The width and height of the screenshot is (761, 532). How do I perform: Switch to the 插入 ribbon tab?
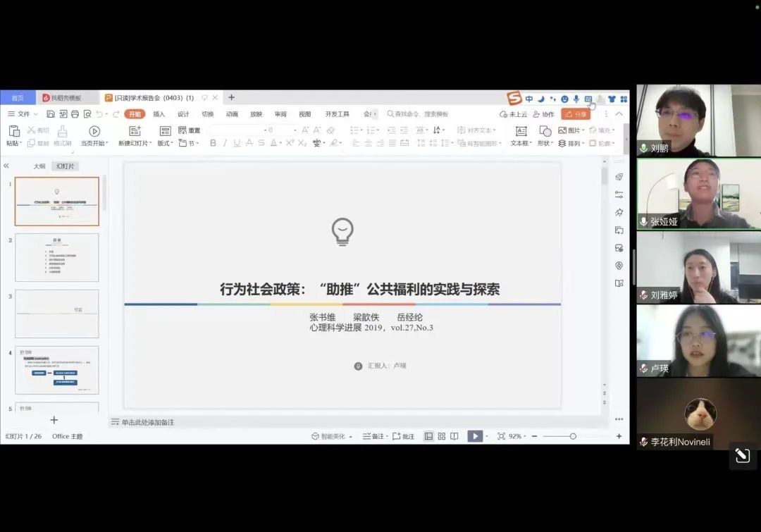[159, 114]
